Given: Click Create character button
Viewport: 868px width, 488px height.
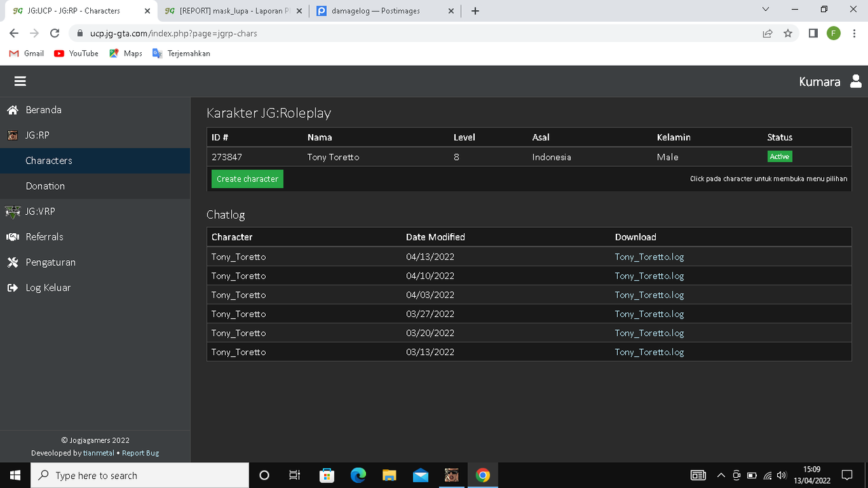Looking at the screenshot, I should click(x=248, y=179).
